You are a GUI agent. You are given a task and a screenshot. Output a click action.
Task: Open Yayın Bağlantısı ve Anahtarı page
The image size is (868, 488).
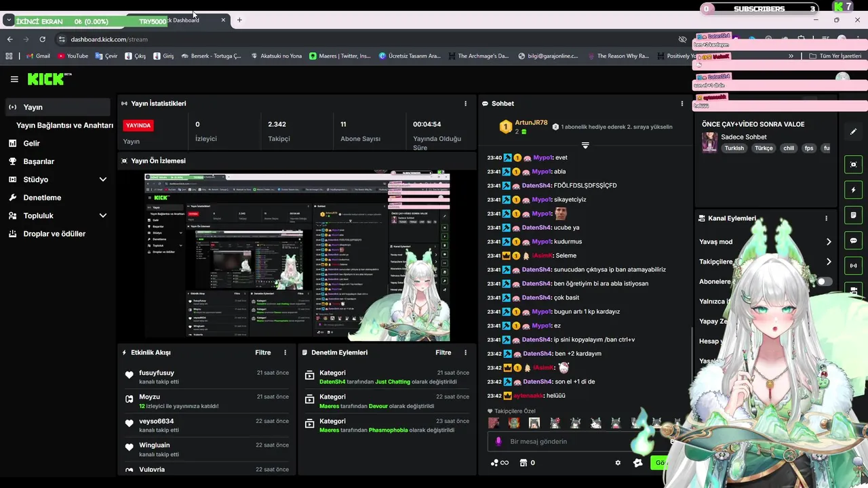coord(64,125)
